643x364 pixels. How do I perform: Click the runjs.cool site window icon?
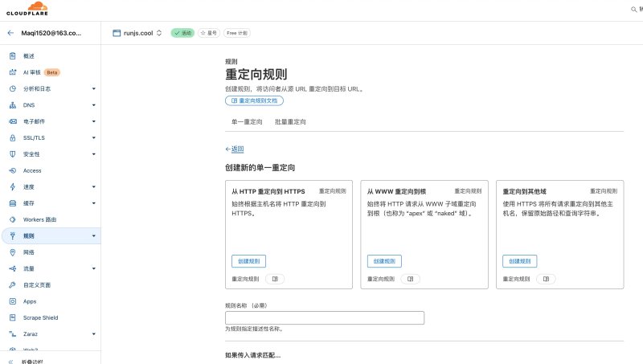(x=117, y=33)
